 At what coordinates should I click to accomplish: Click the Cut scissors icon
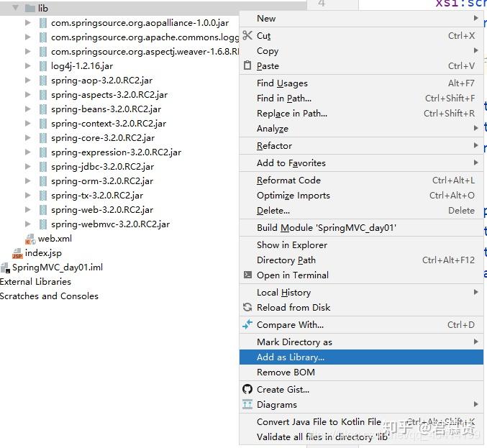pyautogui.click(x=247, y=35)
